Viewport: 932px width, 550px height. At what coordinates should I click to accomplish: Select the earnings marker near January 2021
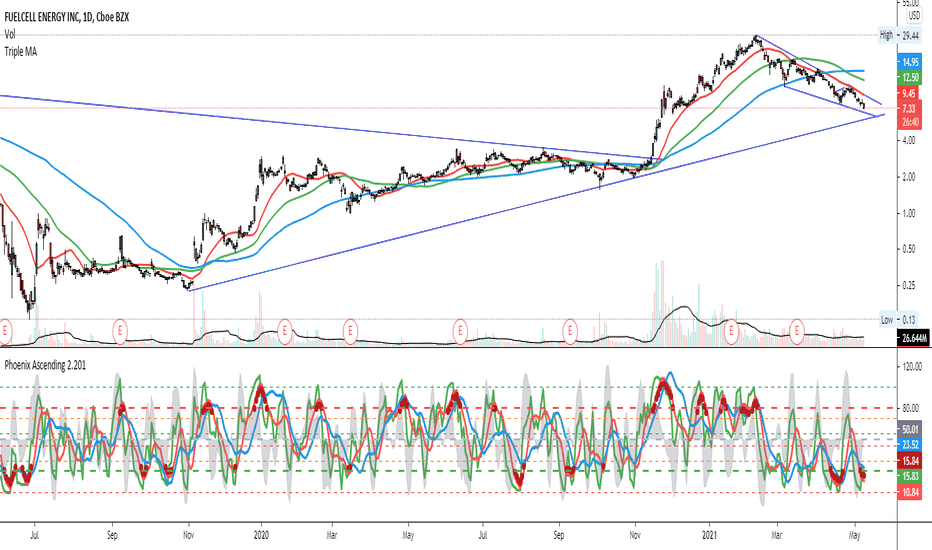coord(731,329)
